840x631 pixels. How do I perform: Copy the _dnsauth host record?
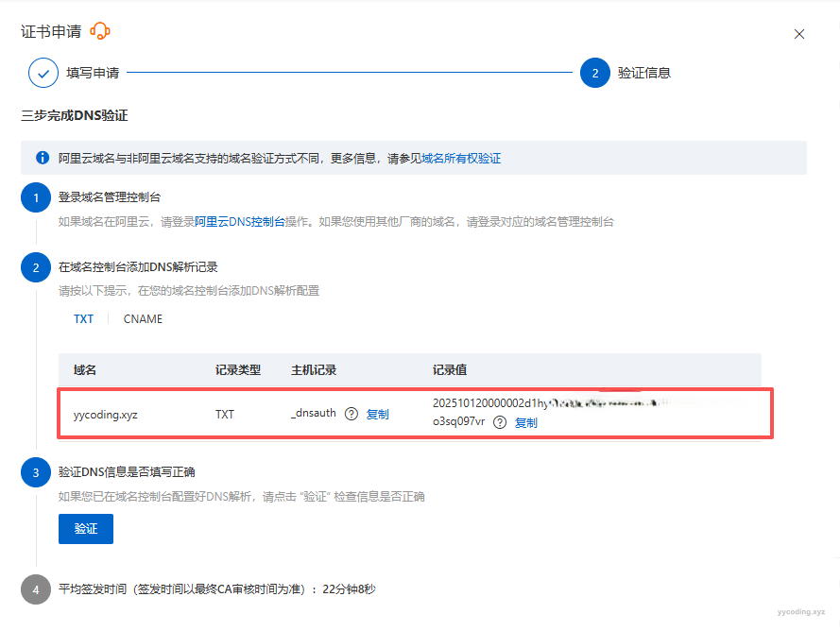[x=377, y=414]
